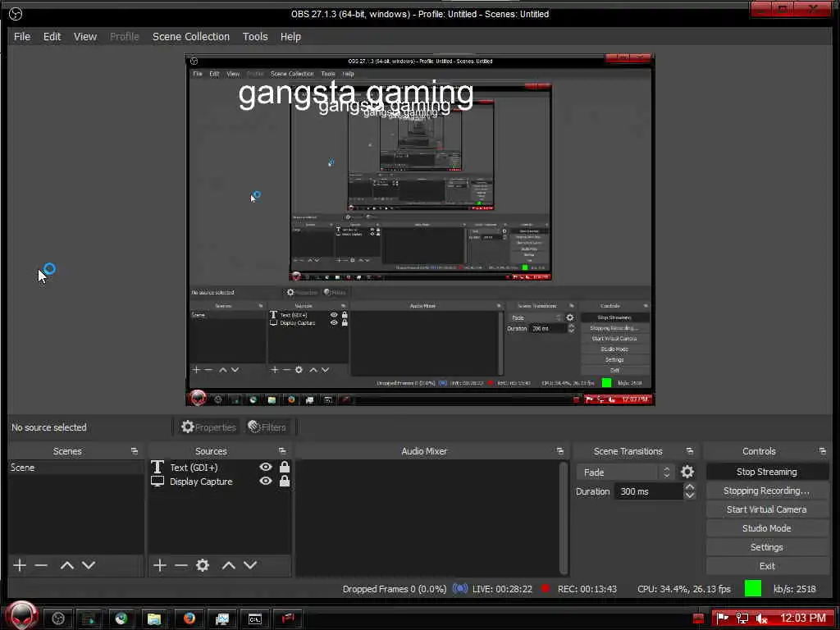
Task: Add a new source with plus
Action: [160, 565]
